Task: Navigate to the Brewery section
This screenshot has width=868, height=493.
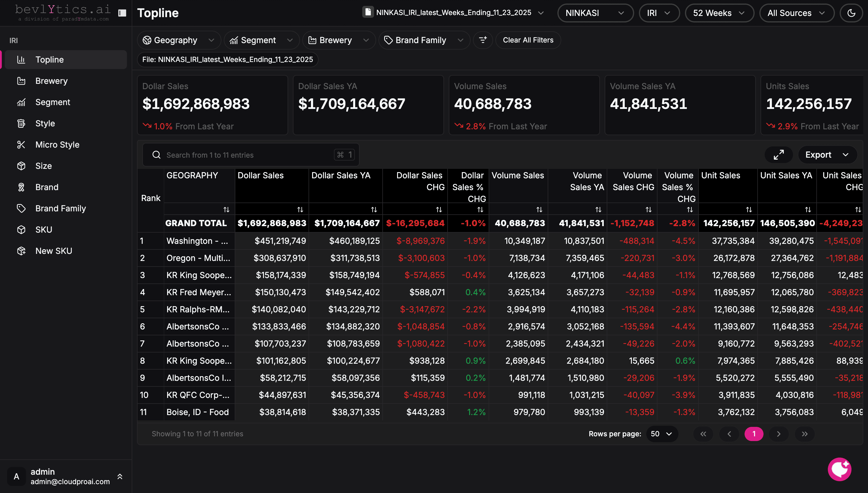Action: 51,81
